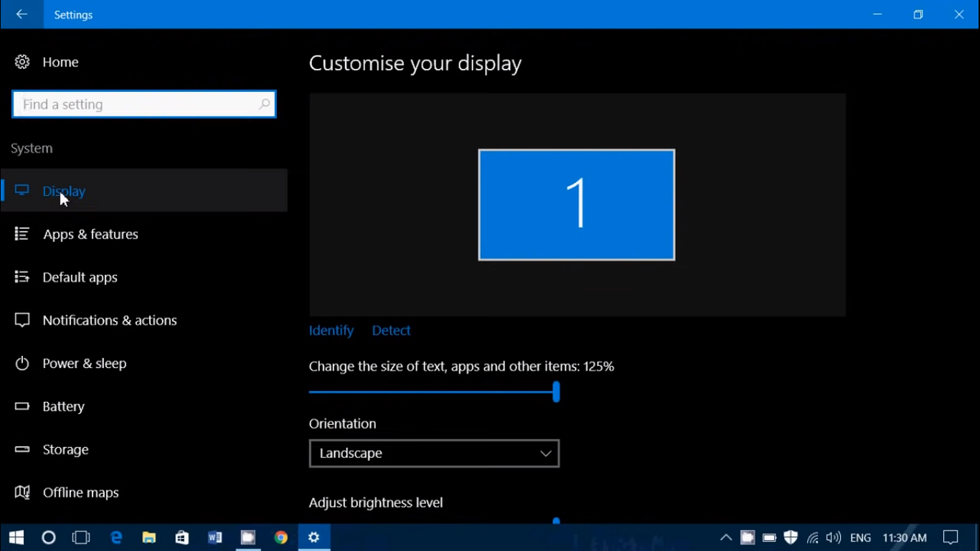Click the volume speaker tray icon

[834, 537]
